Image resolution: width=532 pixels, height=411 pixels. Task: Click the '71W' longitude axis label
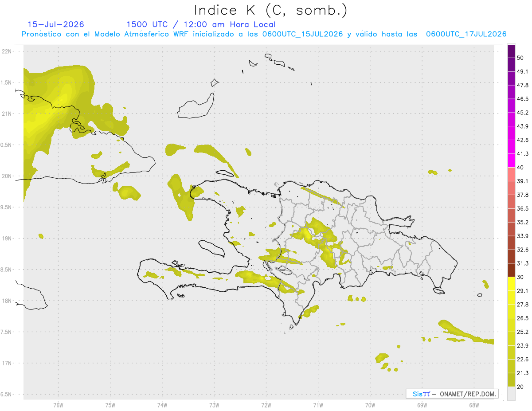tap(318, 404)
